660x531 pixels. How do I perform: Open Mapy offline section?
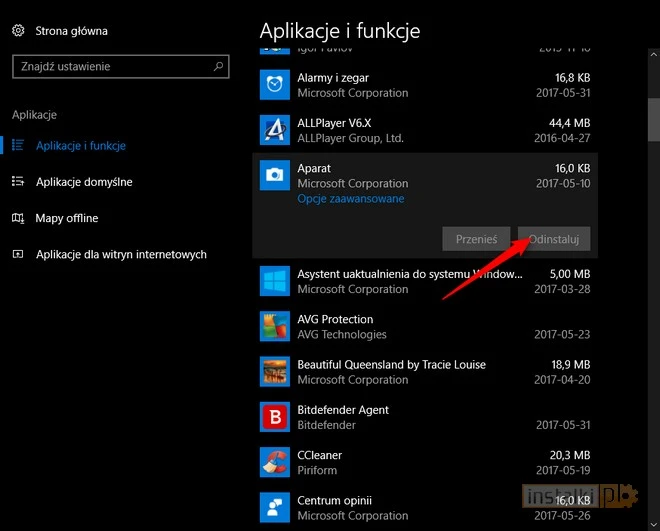click(x=66, y=218)
